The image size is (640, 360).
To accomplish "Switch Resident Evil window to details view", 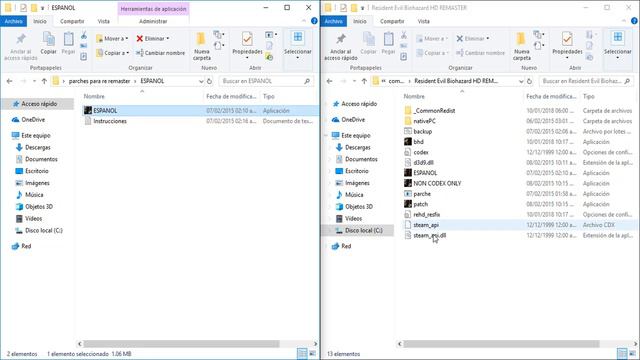I will (x=622, y=353).
